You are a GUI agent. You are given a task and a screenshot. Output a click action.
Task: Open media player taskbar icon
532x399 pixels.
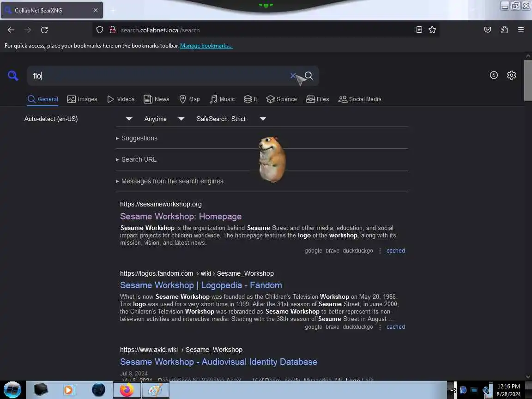pyautogui.click(x=68, y=390)
